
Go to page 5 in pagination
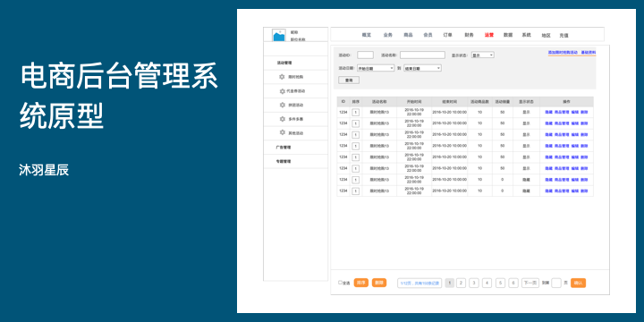click(500, 283)
